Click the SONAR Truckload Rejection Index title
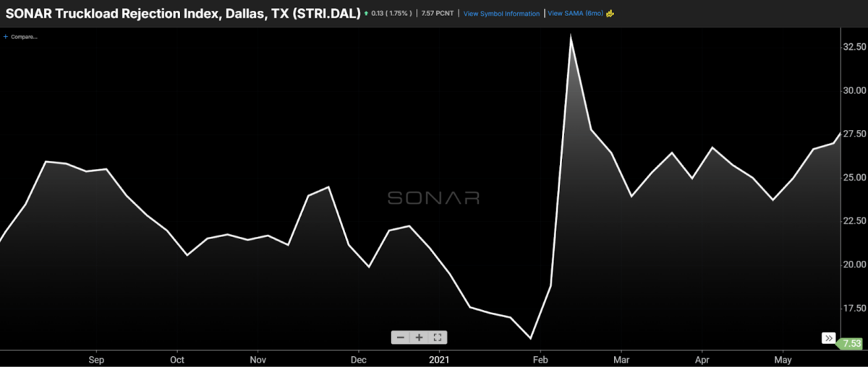 click(183, 13)
